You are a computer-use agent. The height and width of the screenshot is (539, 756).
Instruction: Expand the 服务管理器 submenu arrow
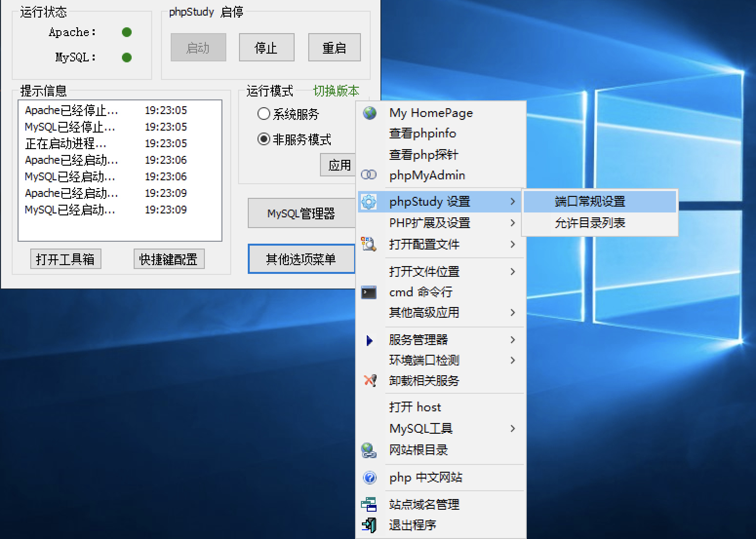(513, 340)
